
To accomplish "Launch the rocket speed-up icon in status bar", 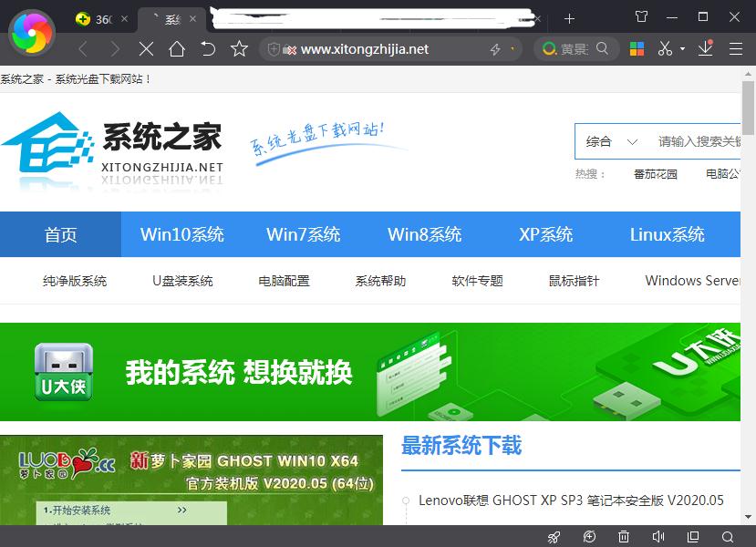I will (553, 537).
